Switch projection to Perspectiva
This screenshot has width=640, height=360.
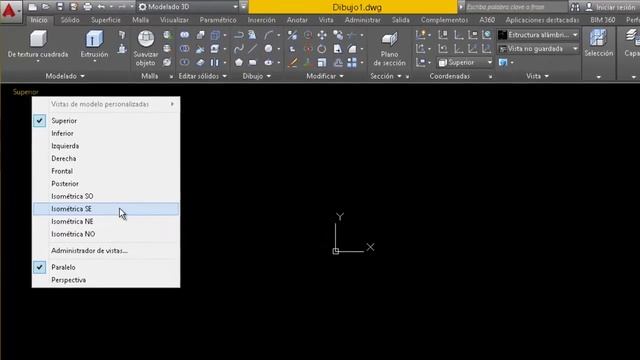[106, 280]
